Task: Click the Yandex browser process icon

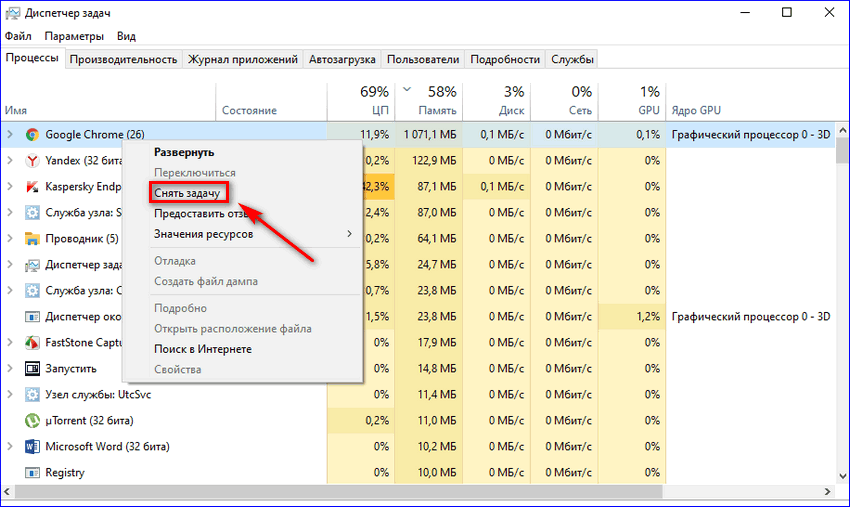Action: click(x=32, y=160)
